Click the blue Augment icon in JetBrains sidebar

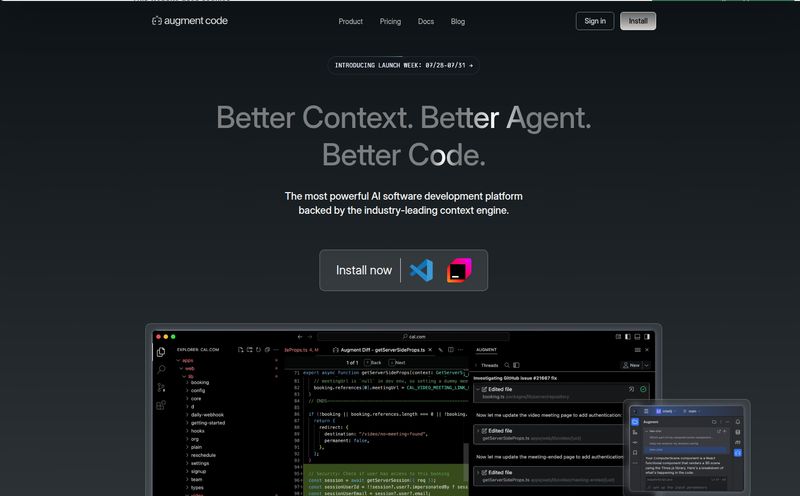point(738,453)
